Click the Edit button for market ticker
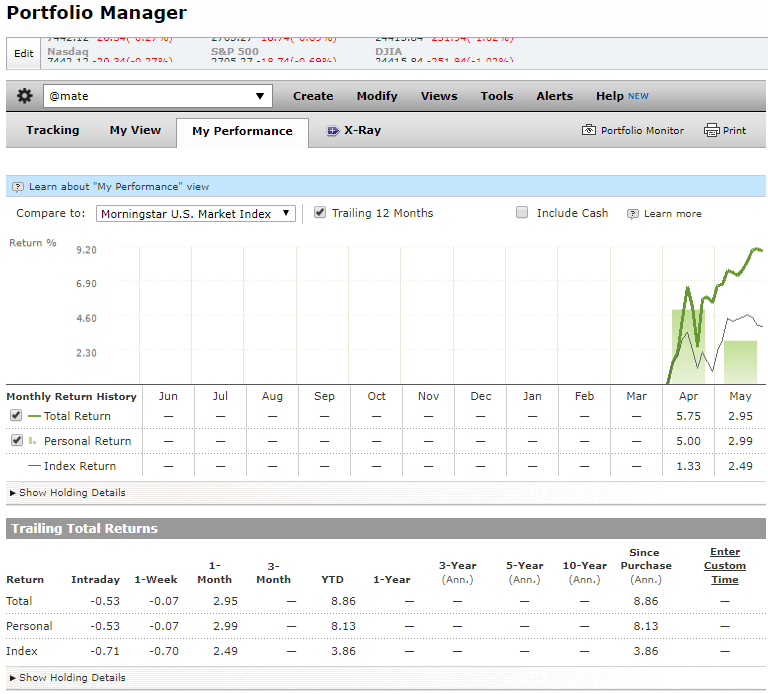 coord(24,53)
